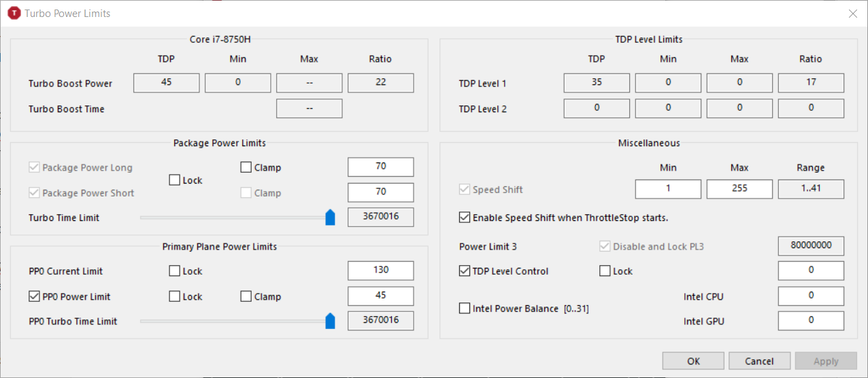This screenshot has width=868, height=378.
Task: Click the Intel GPU balance field
Action: (x=811, y=321)
